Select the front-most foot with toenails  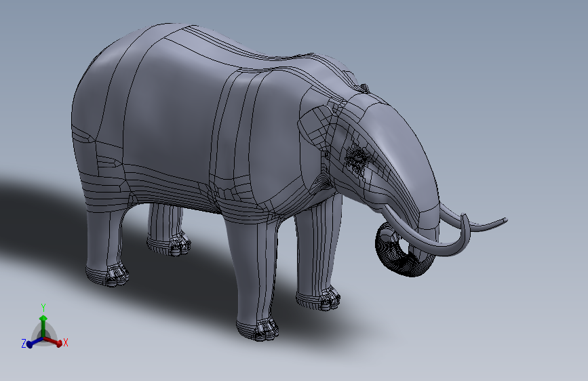tap(258, 329)
